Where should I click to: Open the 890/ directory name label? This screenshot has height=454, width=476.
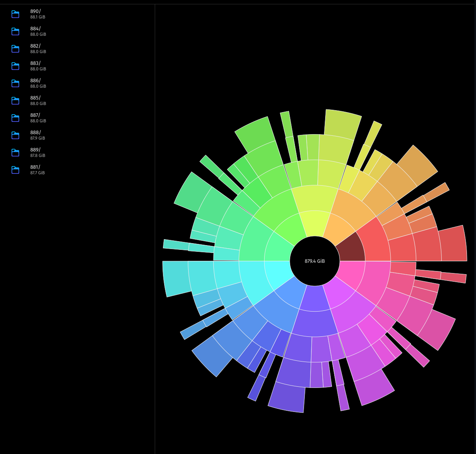pyautogui.click(x=35, y=11)
